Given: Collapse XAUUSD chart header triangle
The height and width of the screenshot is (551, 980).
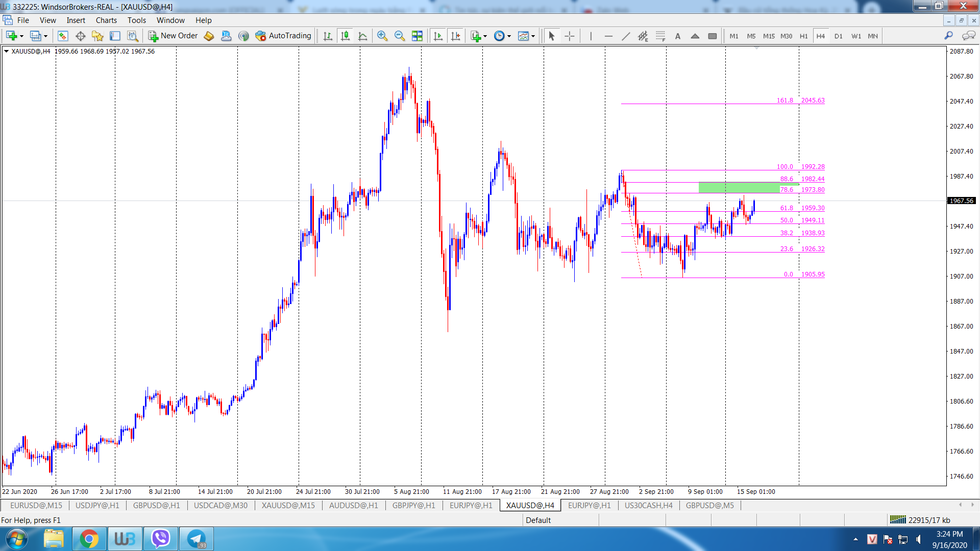Looking at the screenshot, I should [x=7, y=51].
